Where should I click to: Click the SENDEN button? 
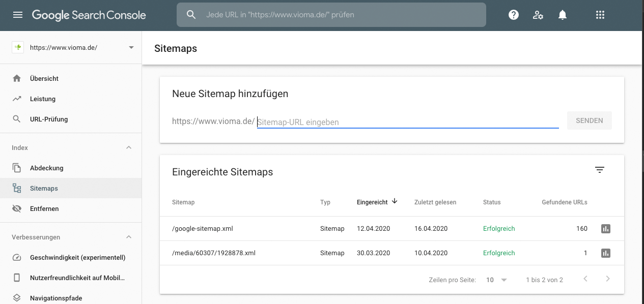590,120
